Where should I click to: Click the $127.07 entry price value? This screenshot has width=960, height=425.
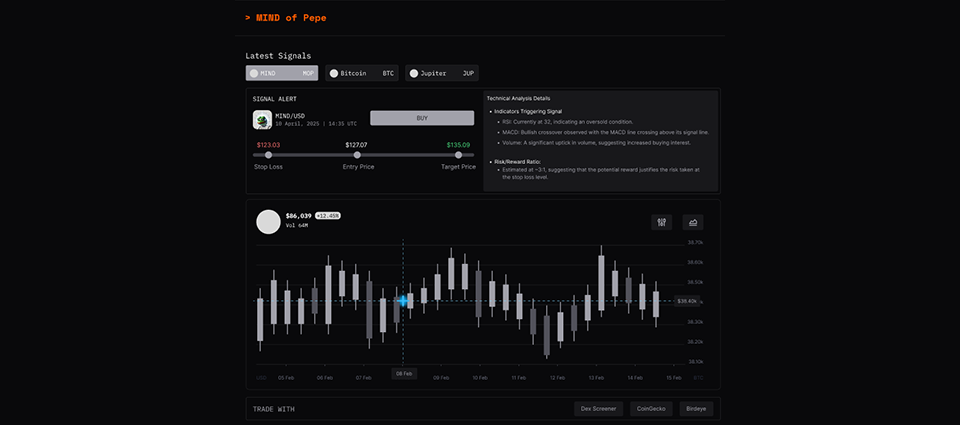pyautogui.click(x=356, y=145)
